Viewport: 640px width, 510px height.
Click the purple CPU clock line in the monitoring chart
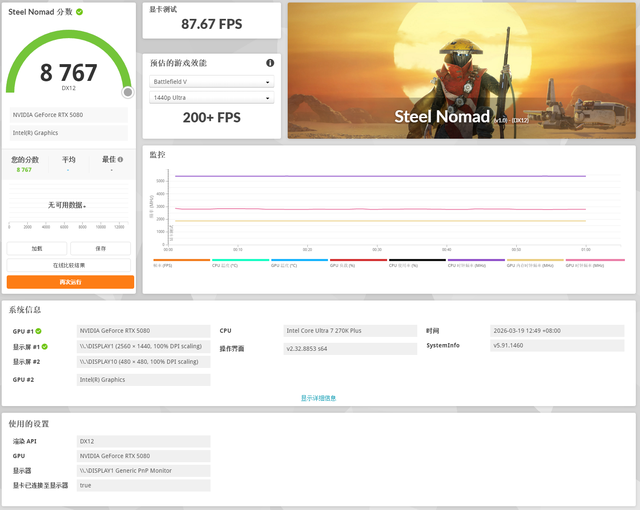coord(380,176)
